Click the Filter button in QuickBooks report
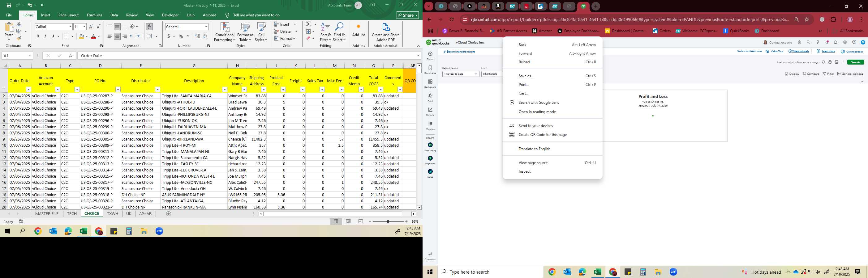 point(828,74)
